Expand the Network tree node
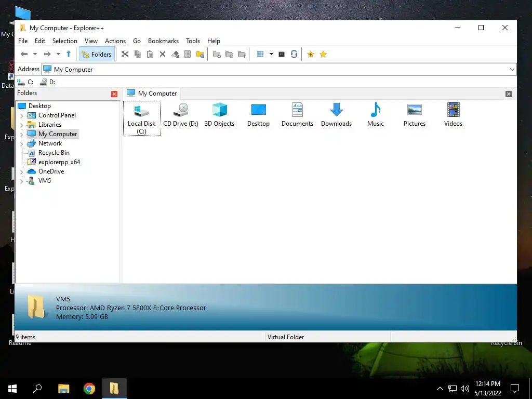This screenshot has height=399, width=532. pyautogui.click(x=22, y=144)
